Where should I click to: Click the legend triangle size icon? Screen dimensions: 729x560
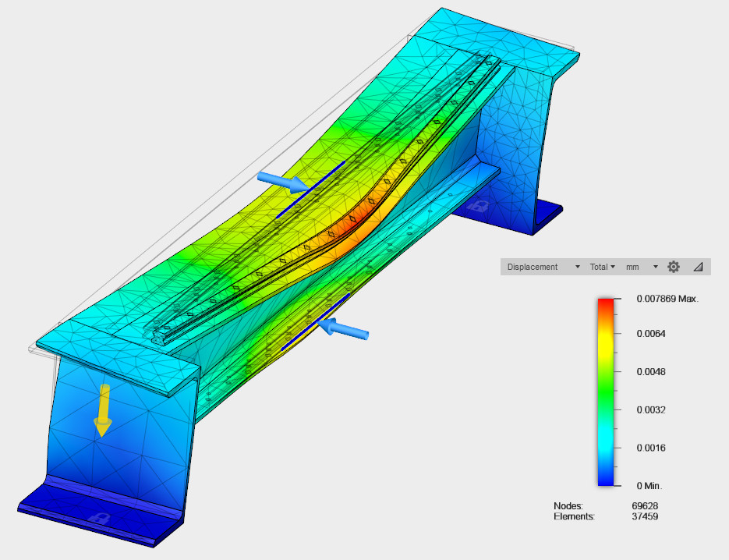coord(698,267)
